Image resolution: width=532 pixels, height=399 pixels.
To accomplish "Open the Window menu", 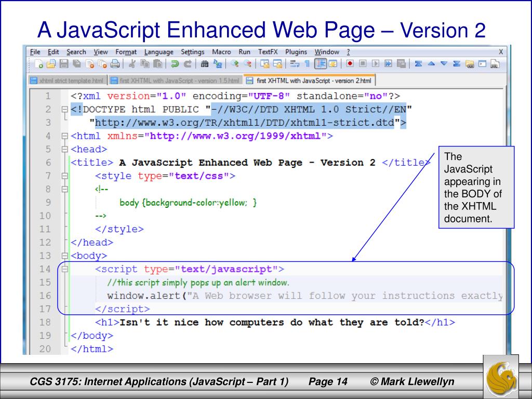I will tap(327, 52).
